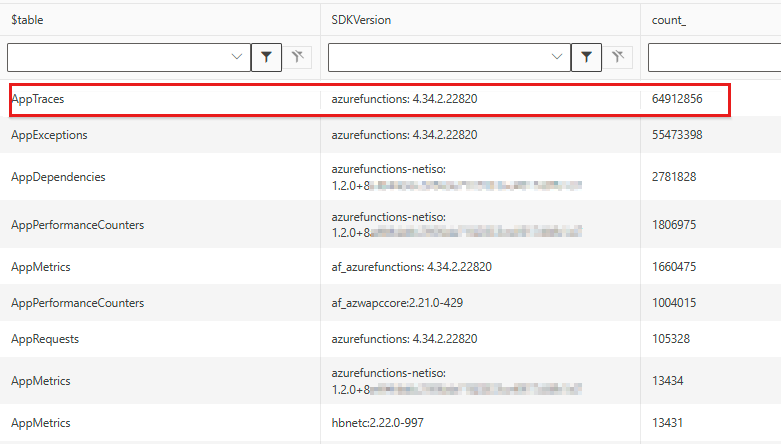Viewport: 781px width, 444px height.
Task: Sort by the SDKVersion column header
Action: pyautogui.click(x=361, y=20)
